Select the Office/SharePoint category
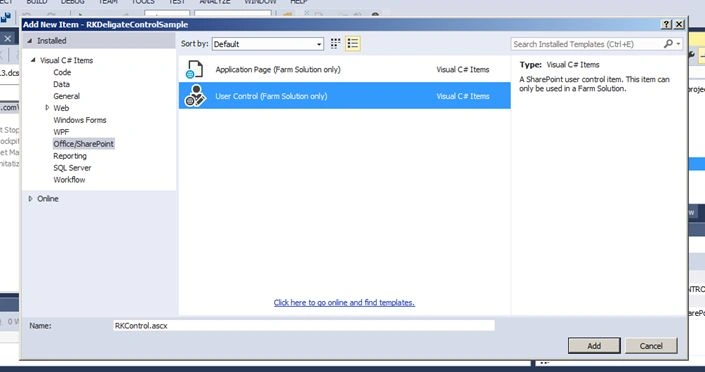The height and width of the screenshot is (372, 705). click(x=84, y=143)
